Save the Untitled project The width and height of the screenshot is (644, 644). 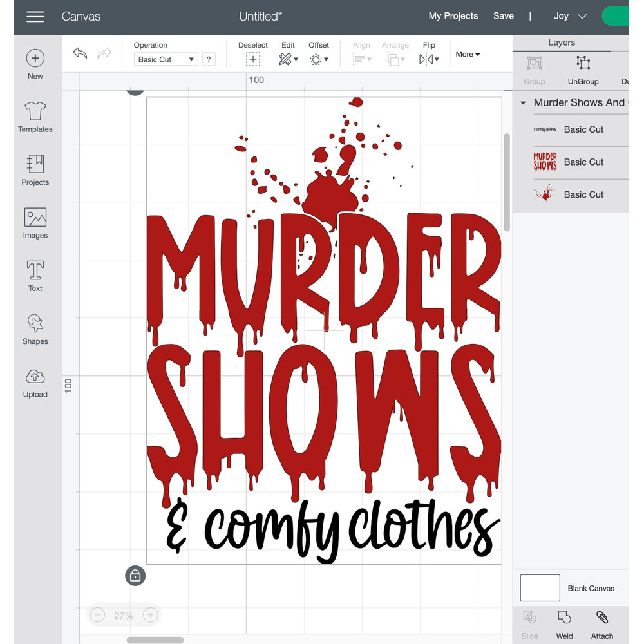point(504,15)
